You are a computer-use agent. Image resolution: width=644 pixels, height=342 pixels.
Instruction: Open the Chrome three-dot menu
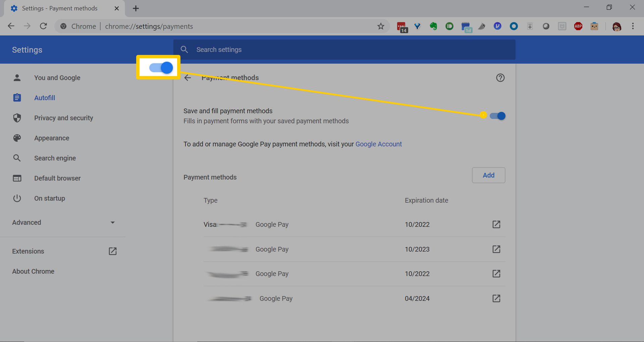pyautogui.click(x=633, y=26)
